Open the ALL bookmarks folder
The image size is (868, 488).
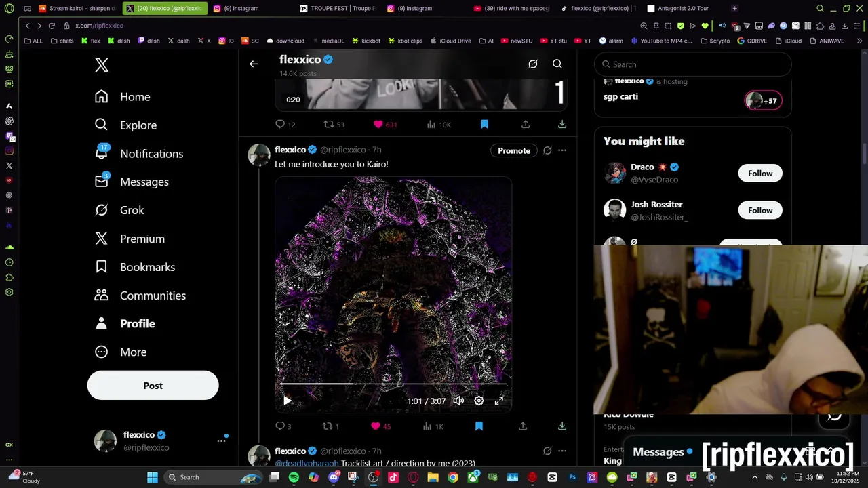(33, 41)
